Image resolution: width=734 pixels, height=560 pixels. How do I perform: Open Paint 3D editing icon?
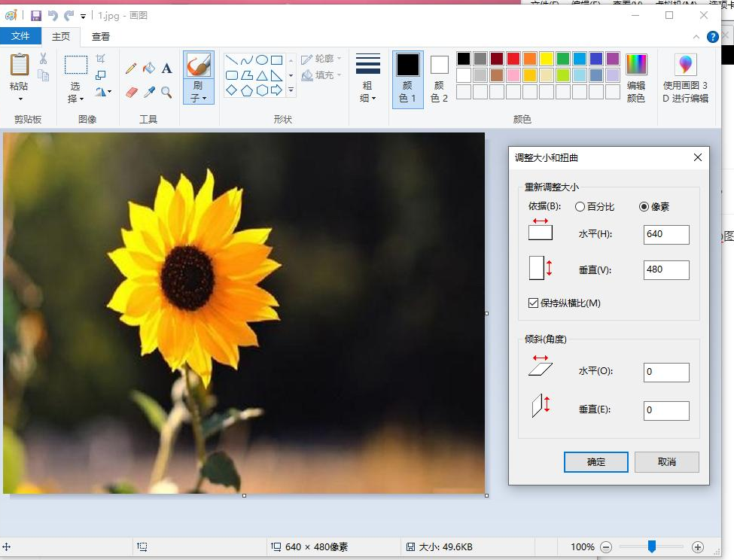click(685, 65)
